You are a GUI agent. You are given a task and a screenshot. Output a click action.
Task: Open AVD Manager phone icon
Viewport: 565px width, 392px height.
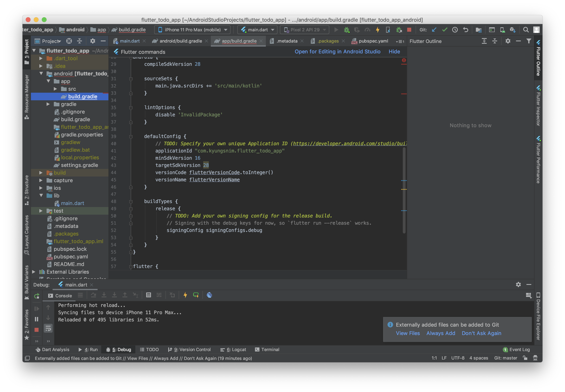[x=502, y=30]
